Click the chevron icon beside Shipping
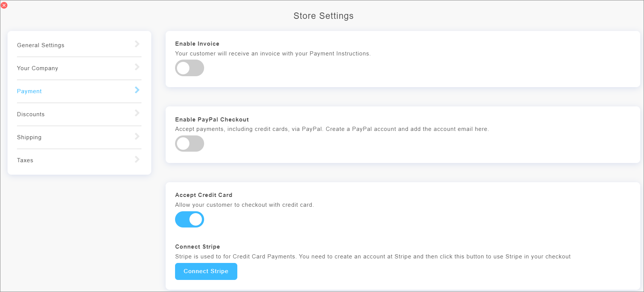The width and height of the screenshot is (644, 292). (137, 136)
